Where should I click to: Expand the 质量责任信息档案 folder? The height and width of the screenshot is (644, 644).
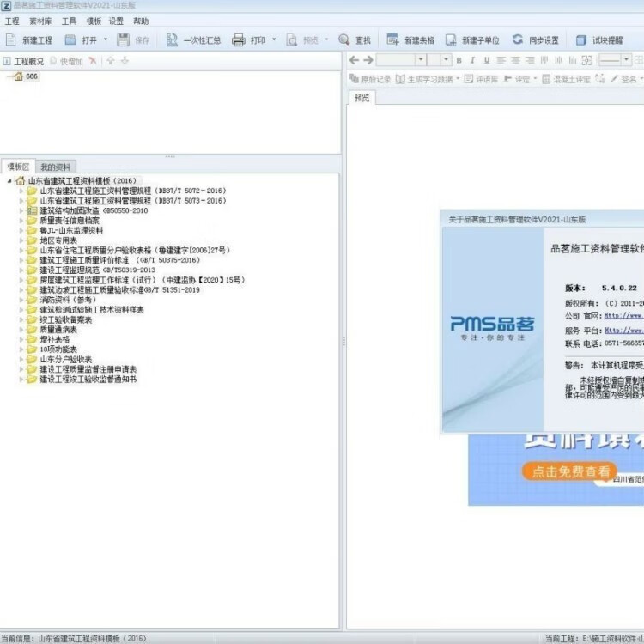(x=21, y=221)
